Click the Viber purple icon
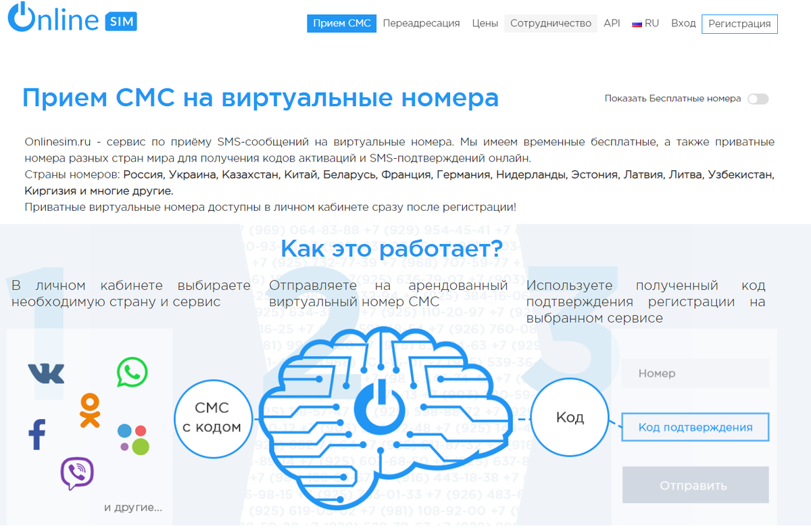The height and width of the screenshot is (532, 811). pos(77,474)
